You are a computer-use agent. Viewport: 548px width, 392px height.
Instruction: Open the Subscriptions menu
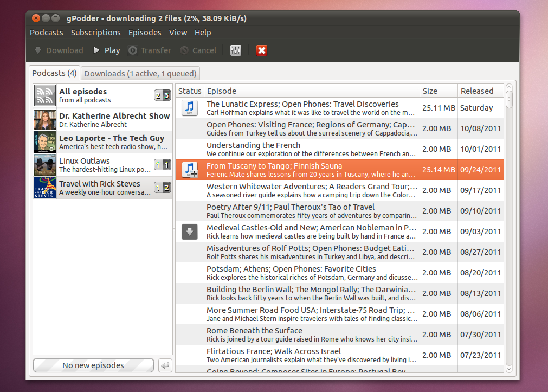coord(96,33)
